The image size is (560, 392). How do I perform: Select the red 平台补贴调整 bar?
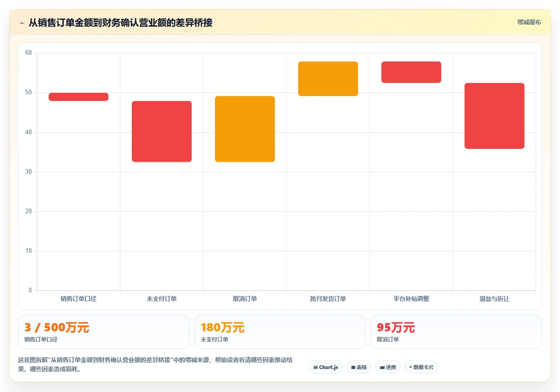point(411,72)
